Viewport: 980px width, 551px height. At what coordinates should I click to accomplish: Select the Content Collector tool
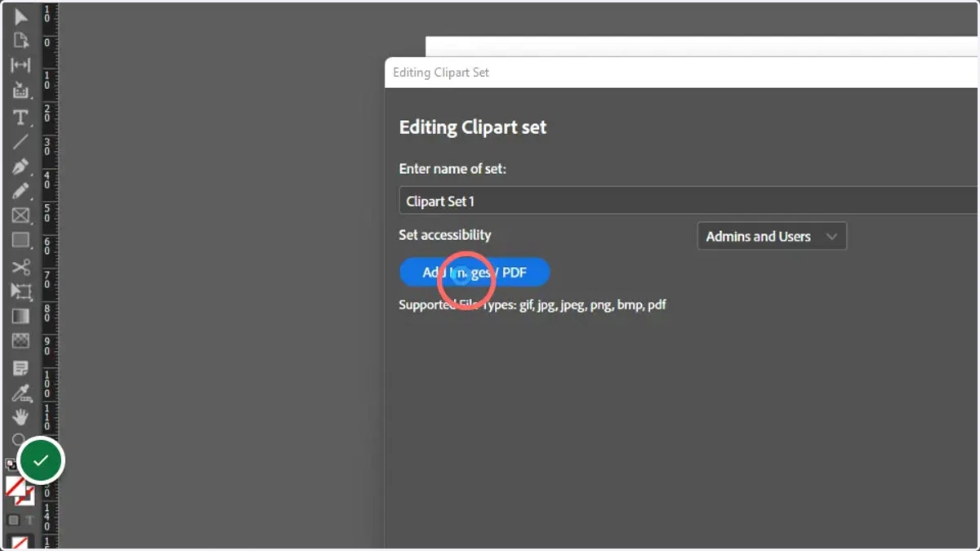click(20, 91)
